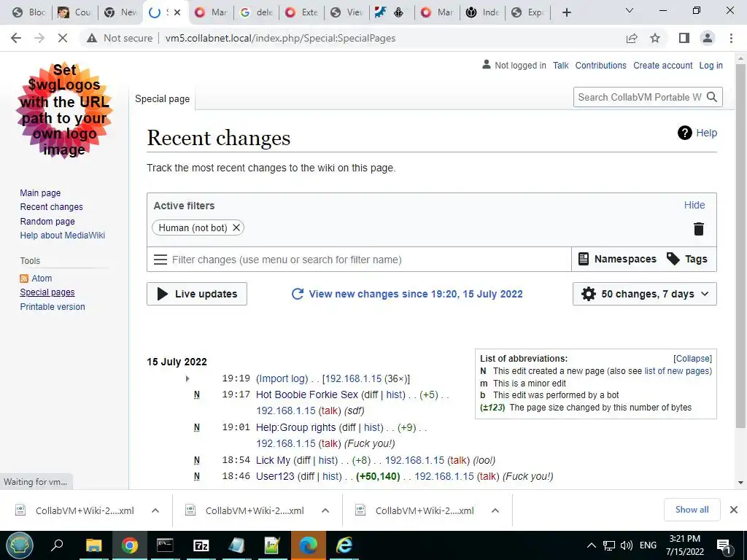Switch to the 'Bloc' browser tab
This screenshot has width=747, height=560.
[x=29, y=12]
